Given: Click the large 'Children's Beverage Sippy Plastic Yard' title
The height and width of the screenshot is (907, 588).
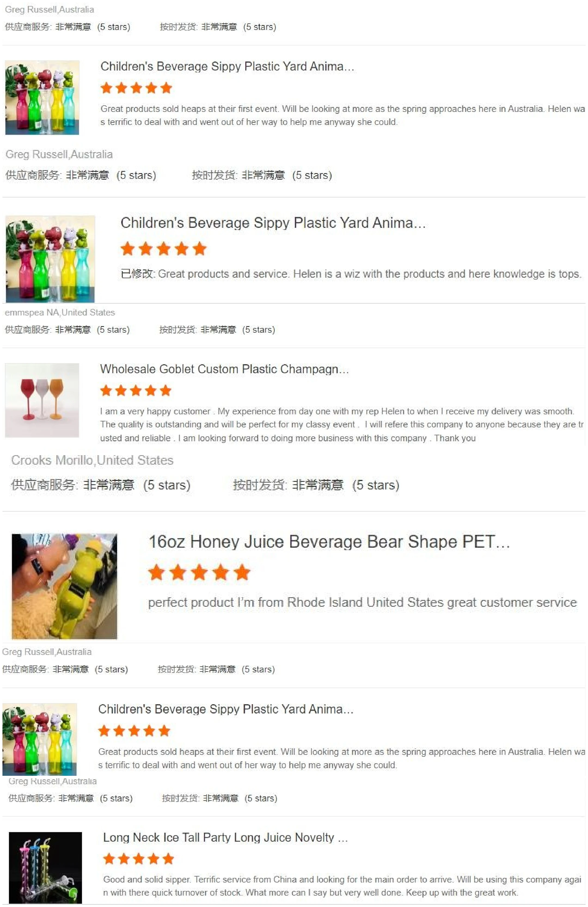Looking at the screenshot, I should [273, 223].
